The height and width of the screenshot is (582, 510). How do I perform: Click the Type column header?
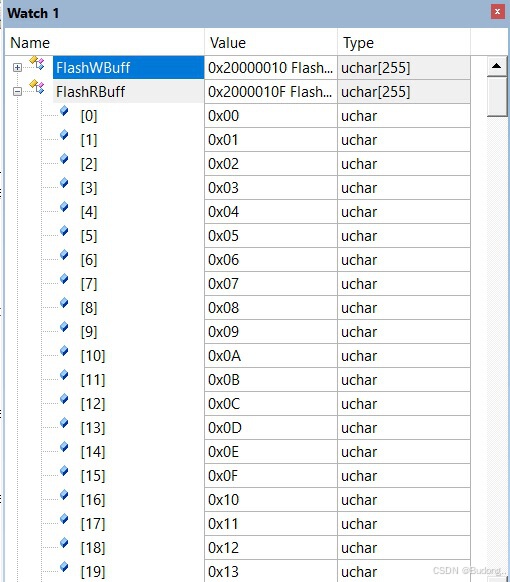404,43
